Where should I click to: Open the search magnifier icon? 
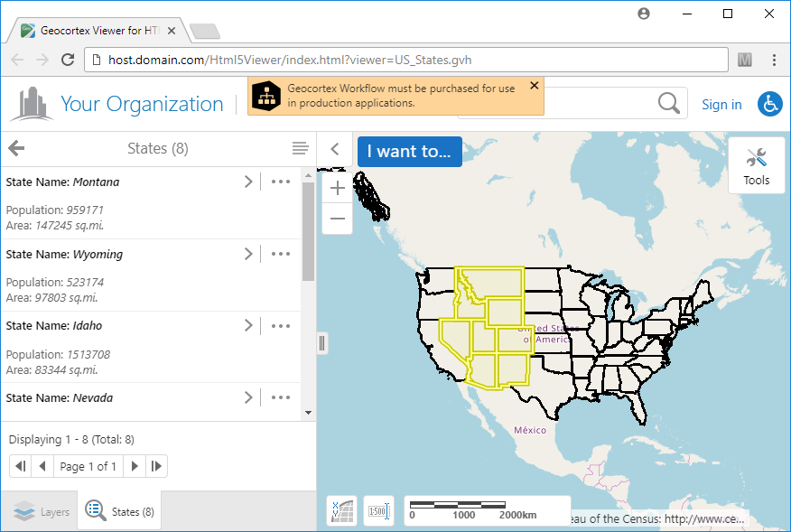(668, 103)
